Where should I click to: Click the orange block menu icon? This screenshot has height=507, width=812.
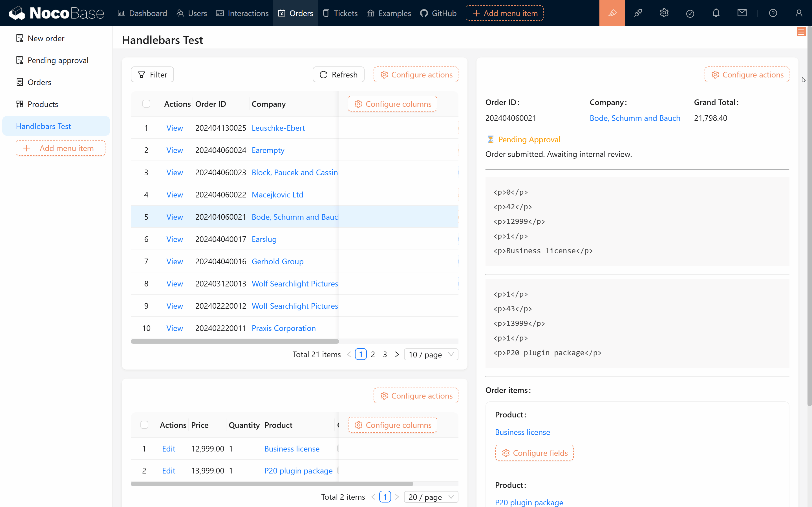click(x=801, y=32)
